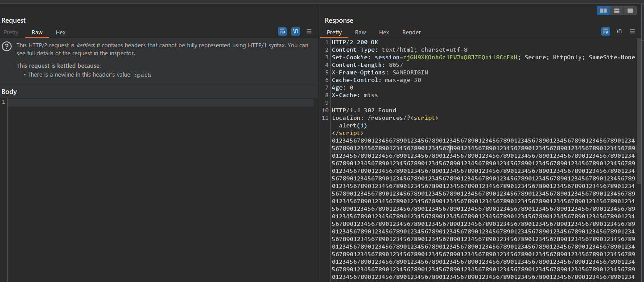Click the "Body" section heading
The width and height of the screenshot is (644, 282).
[x=9, y=92]
